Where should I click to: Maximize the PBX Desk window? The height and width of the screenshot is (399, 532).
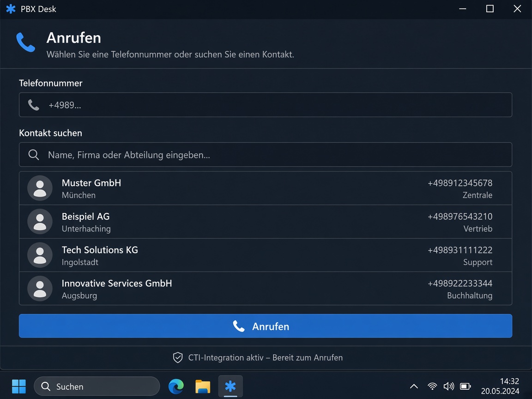coord(490,9)
